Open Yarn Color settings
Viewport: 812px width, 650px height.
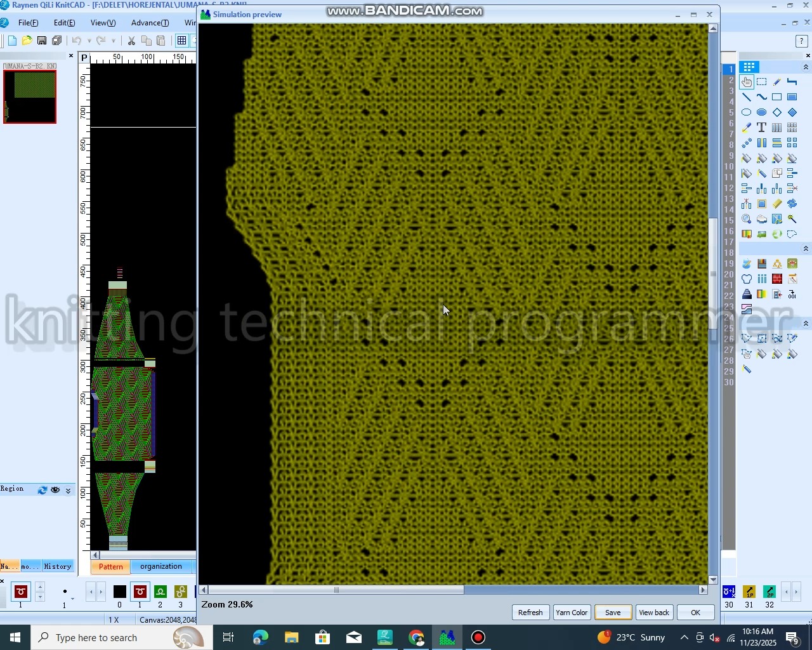coord(572,613)
